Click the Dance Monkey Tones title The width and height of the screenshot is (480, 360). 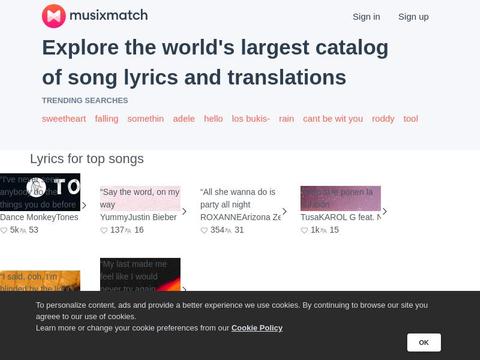(x=39, y=217)
